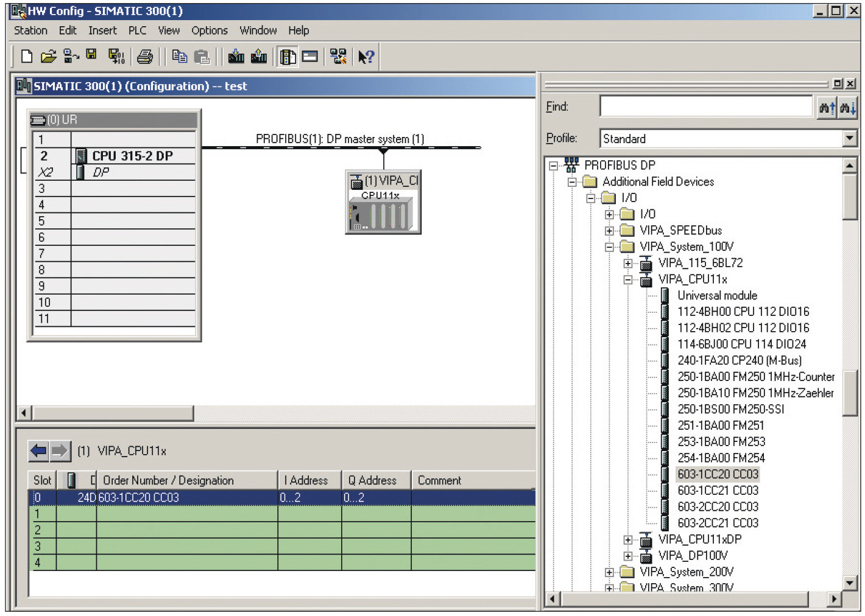Click the station view horizontal scrollbar thumb
The height and width of the screenshot is (616, 865).
pos(113,413)
